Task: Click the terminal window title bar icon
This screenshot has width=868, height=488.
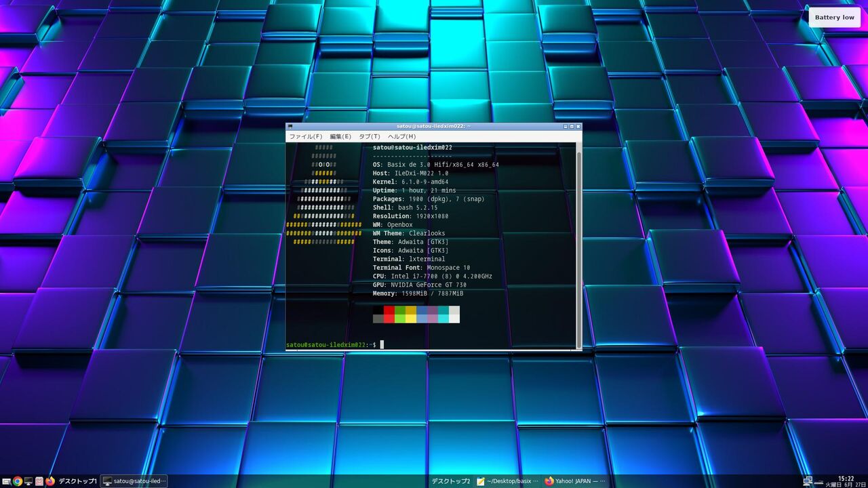Action: 290,126
